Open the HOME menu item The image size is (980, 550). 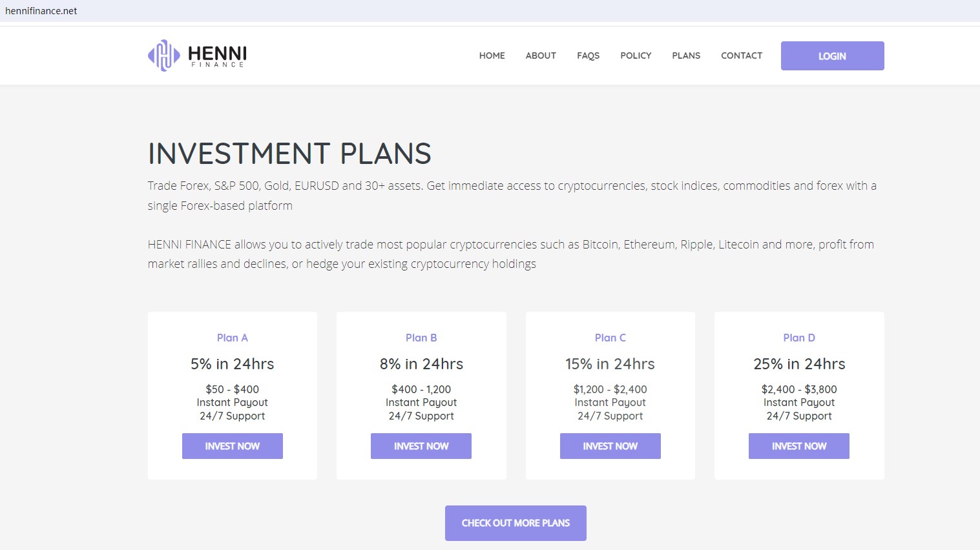[x=492, y=56]
